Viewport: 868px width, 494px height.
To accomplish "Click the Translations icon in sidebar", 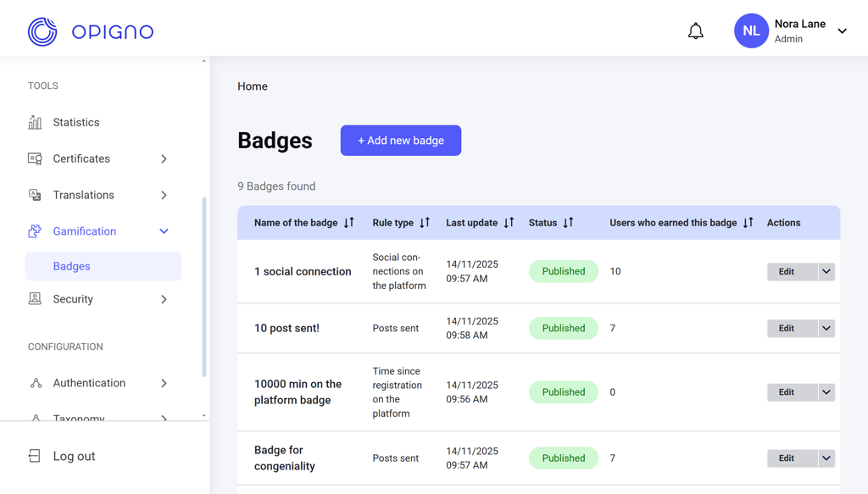I will (x=35, y=195).
